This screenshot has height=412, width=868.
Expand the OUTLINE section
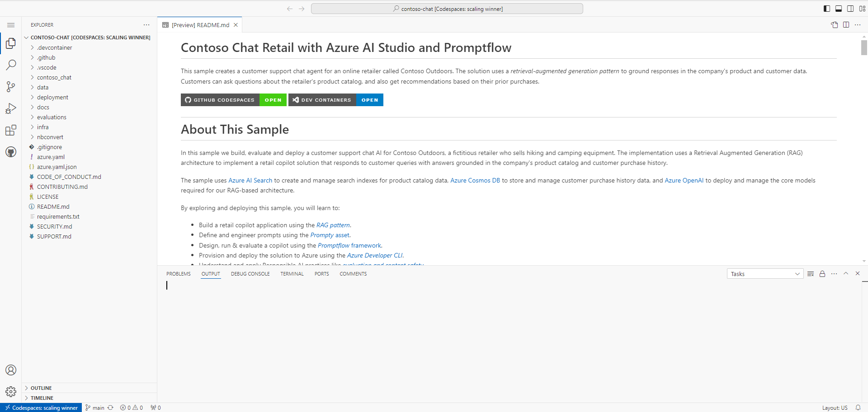click(x=41, y=388)
